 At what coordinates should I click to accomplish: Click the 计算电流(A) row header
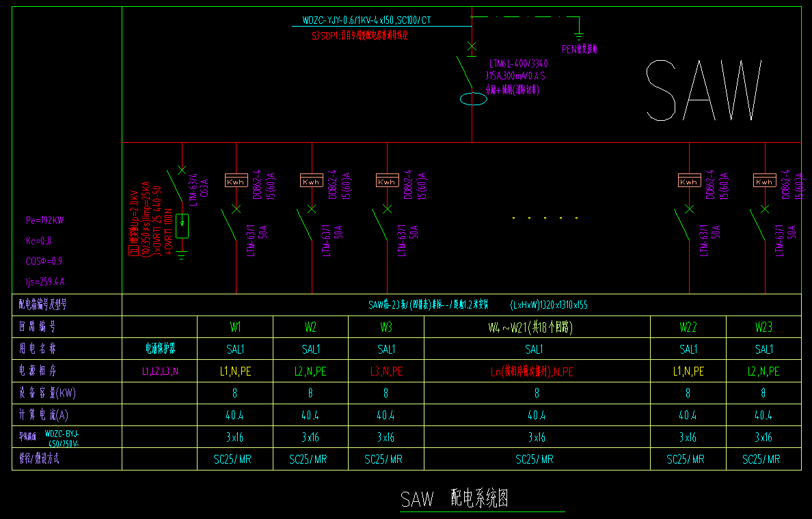pos(44,415)
